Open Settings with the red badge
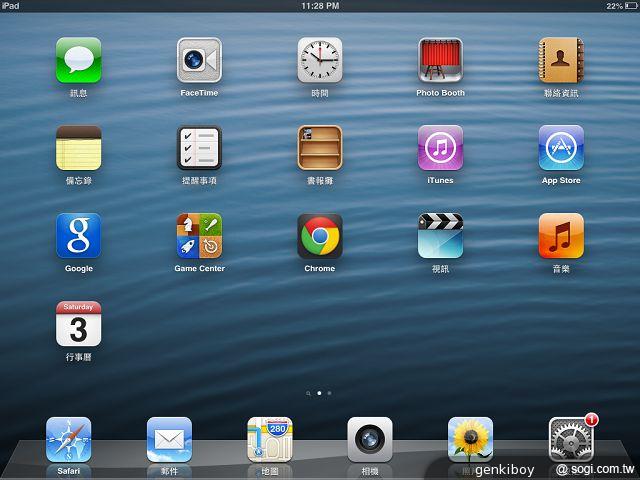The image size is (640, 480). click(571, 439)
